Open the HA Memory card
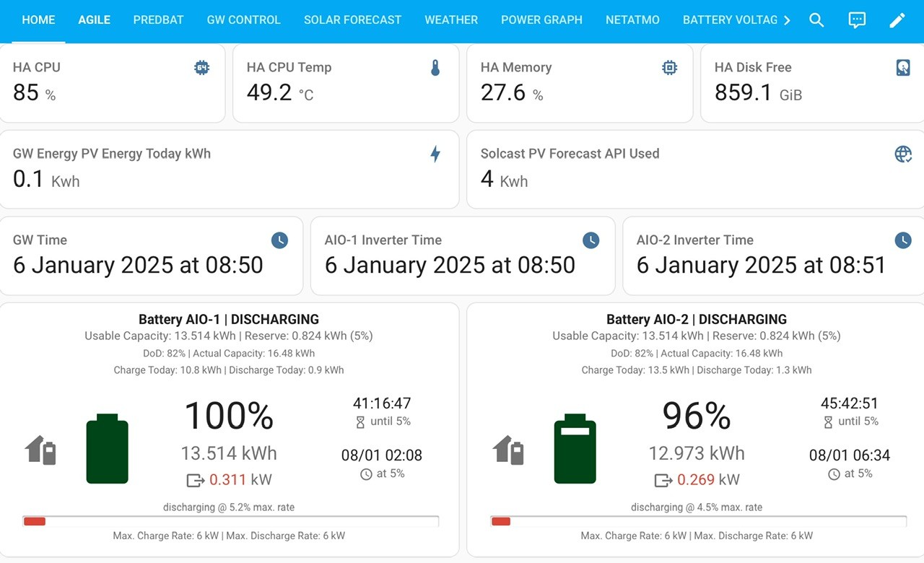 [x=580, y=83]
